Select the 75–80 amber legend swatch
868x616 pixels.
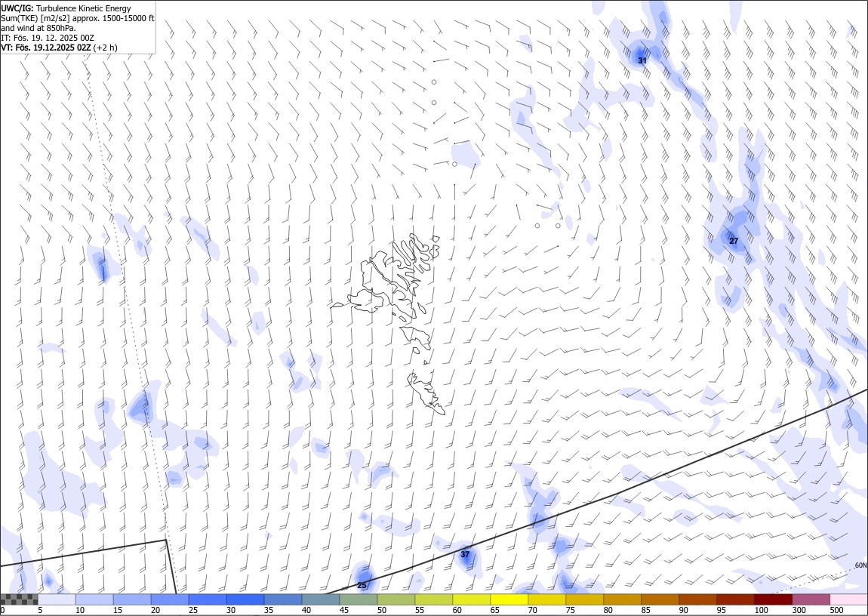click(584, 599)
